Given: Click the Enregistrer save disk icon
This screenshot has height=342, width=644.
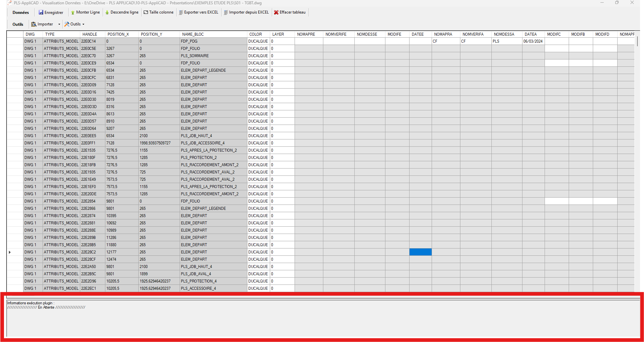Looking at the screenshot, I should click(41, 12).
